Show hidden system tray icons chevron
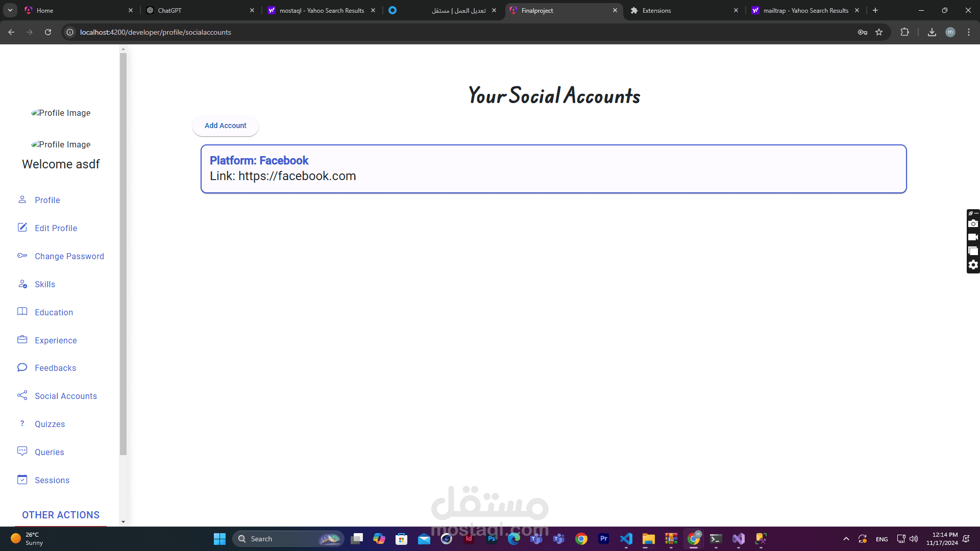Screen dimensions: 980x551 846,539
